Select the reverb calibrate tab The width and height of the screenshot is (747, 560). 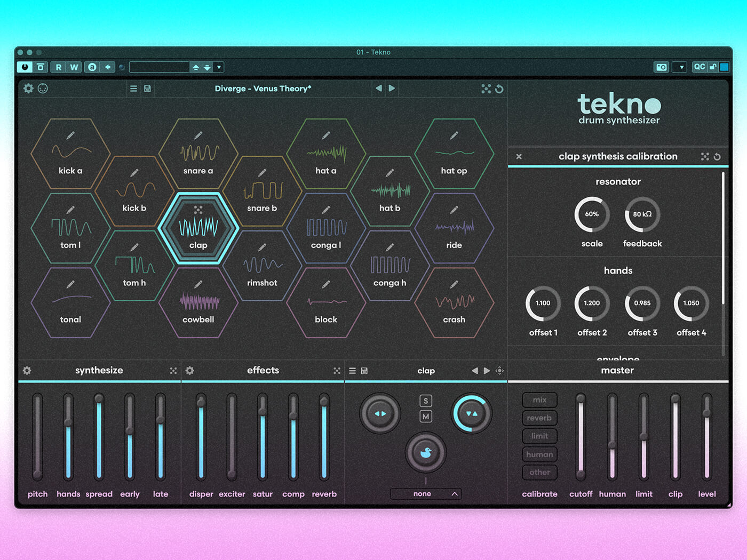click(x=539, y=418)
